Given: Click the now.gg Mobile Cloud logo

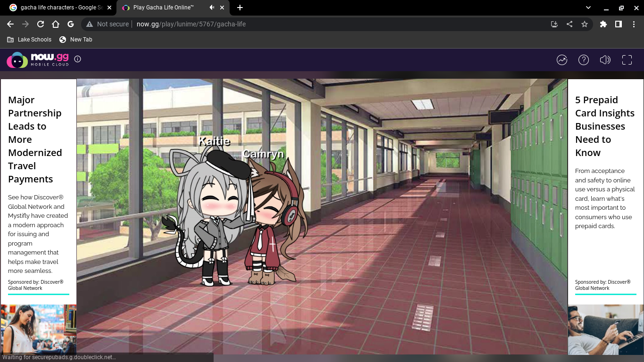Looking at the screenshot, I should (38, 59).
